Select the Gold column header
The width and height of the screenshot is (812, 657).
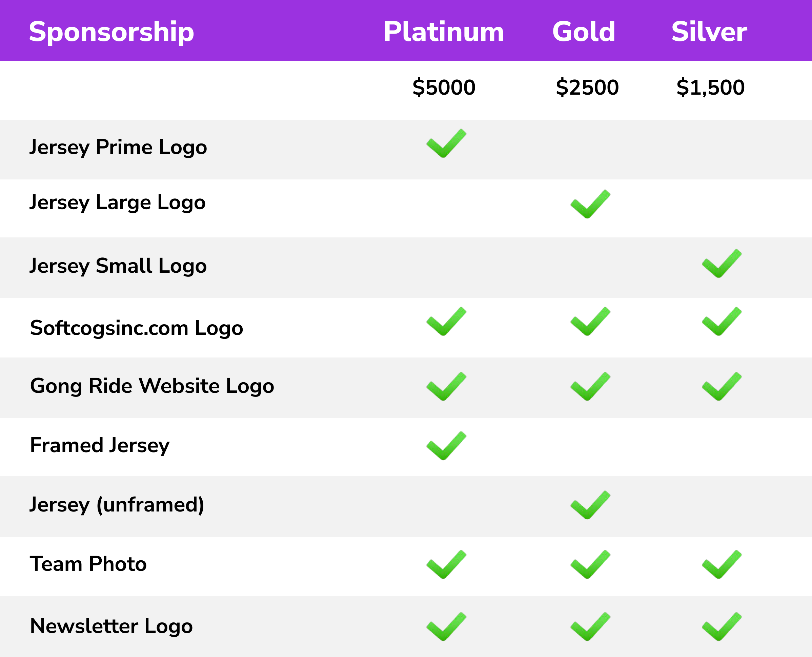[x=584, y=32]
